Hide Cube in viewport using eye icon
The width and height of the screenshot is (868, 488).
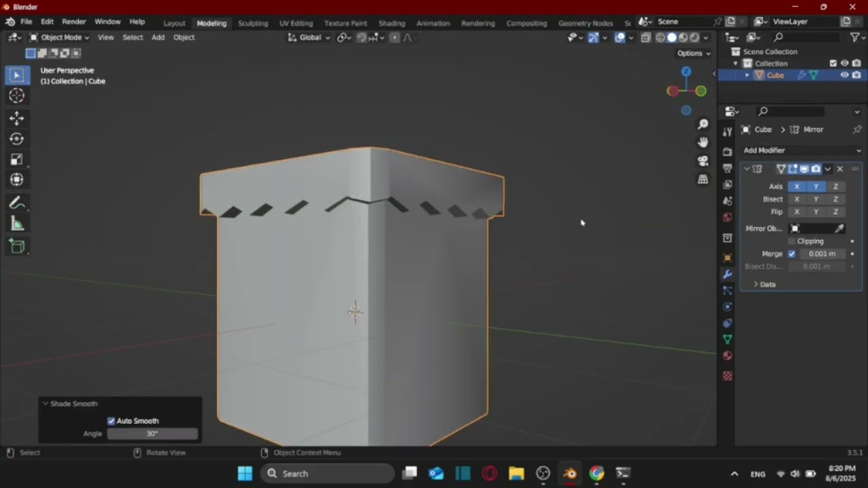(844, 75)
